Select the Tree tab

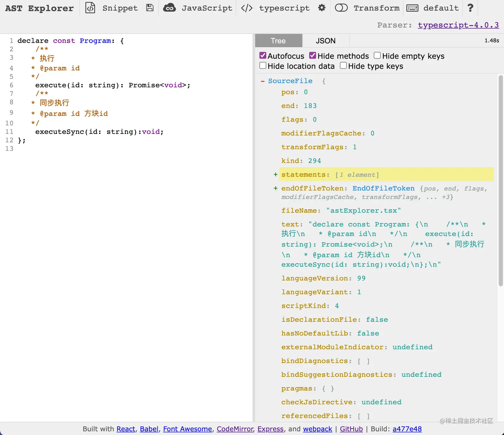[278, 40]
